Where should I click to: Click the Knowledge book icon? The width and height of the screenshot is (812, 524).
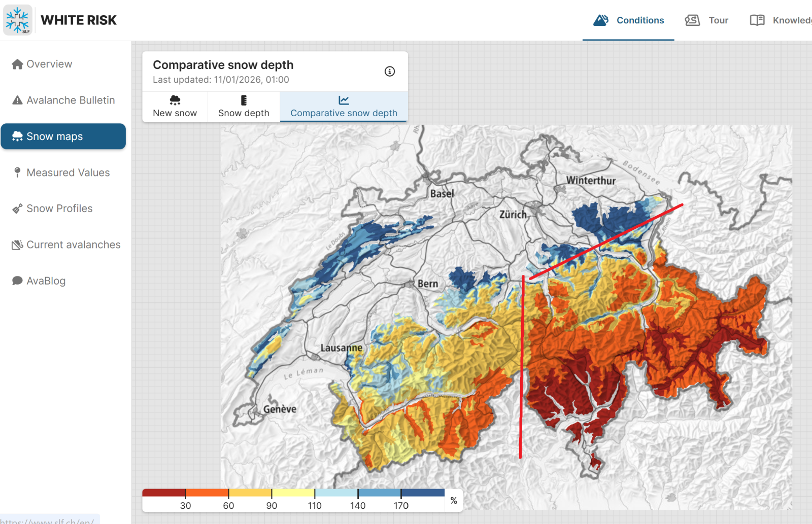[757, 20]
